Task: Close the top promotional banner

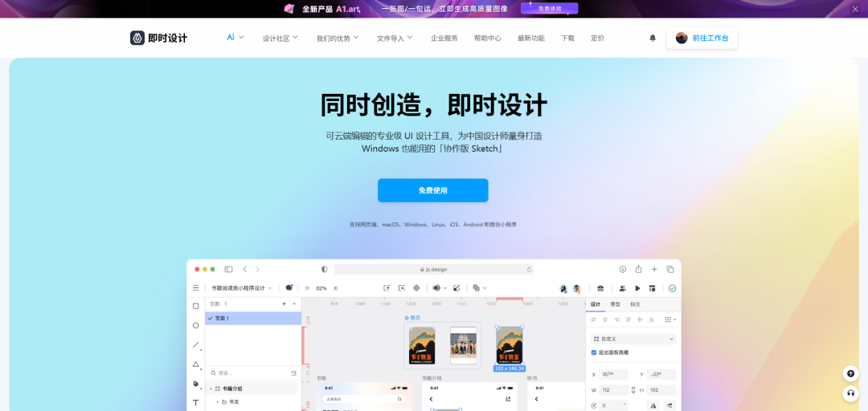Action: tap(854, 9)
